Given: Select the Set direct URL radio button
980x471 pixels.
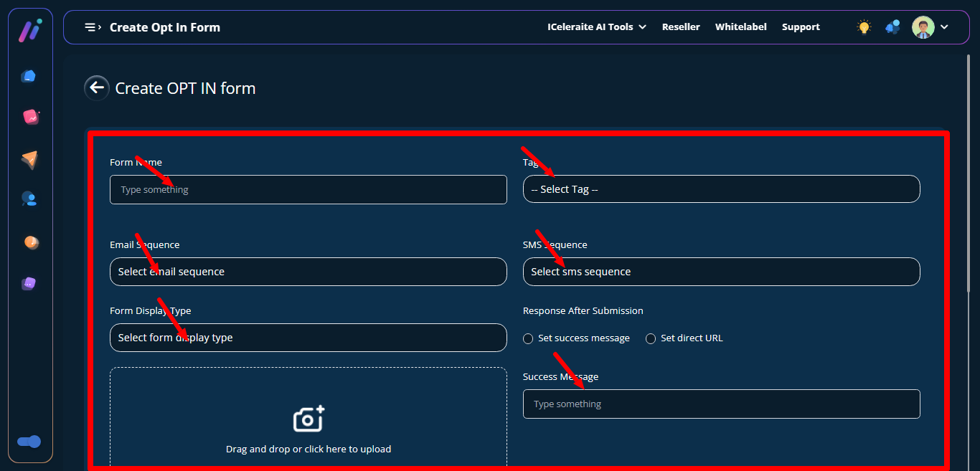Looking at the screenshot, I should tap(651, 338).
